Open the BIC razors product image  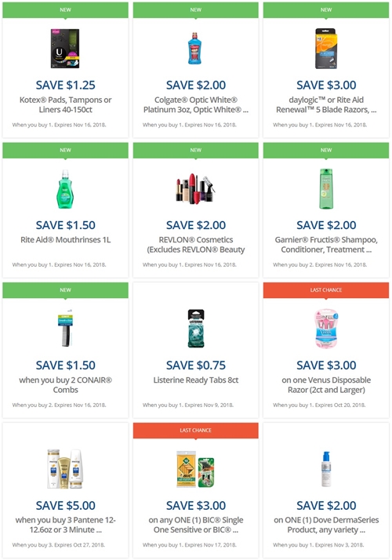tap(195, 469)
